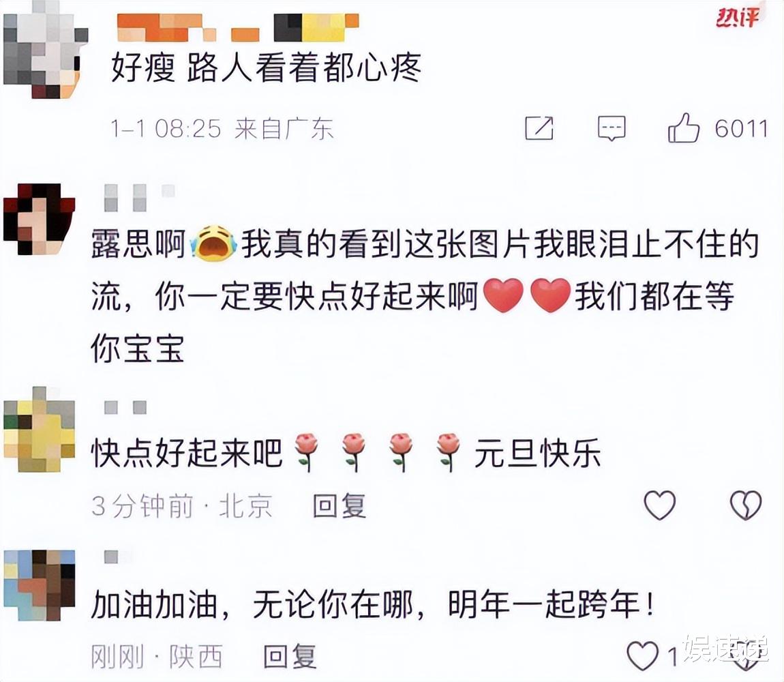Open the comment reply bubble icon
Viewport: 784px width, 682px height.
click(x=612, y=128)
